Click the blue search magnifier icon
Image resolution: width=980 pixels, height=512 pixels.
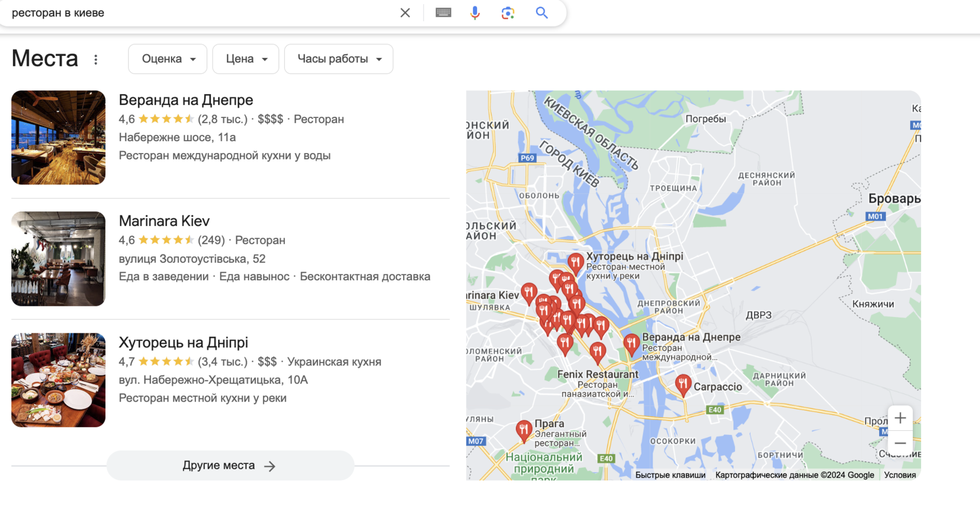click(542, 13)
